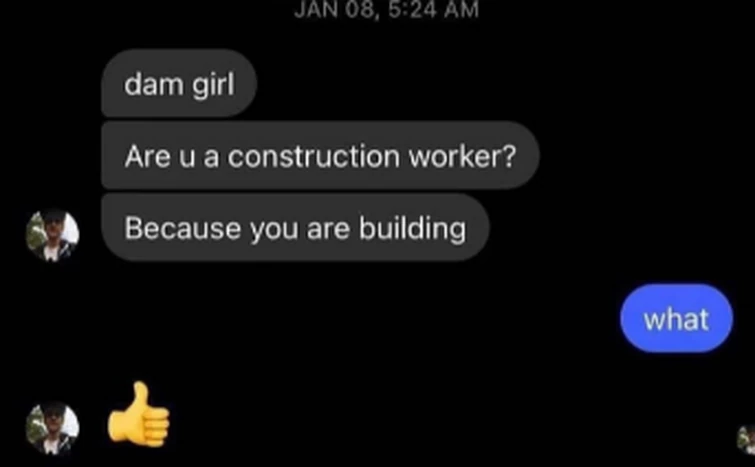Screen dimensions: 755x467
Task: Click the word 'dam' in the first message
Action: coord(154,84)
